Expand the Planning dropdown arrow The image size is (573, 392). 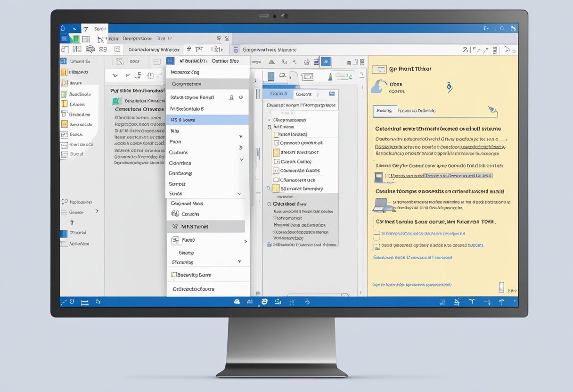coord(240,262)
